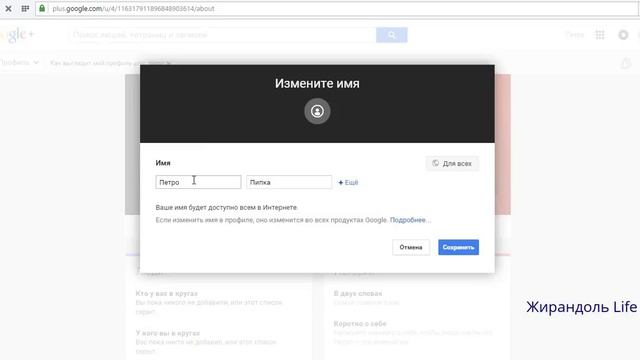
Task: Open the browser apps grid icon
Action: [x=25, y=8]
